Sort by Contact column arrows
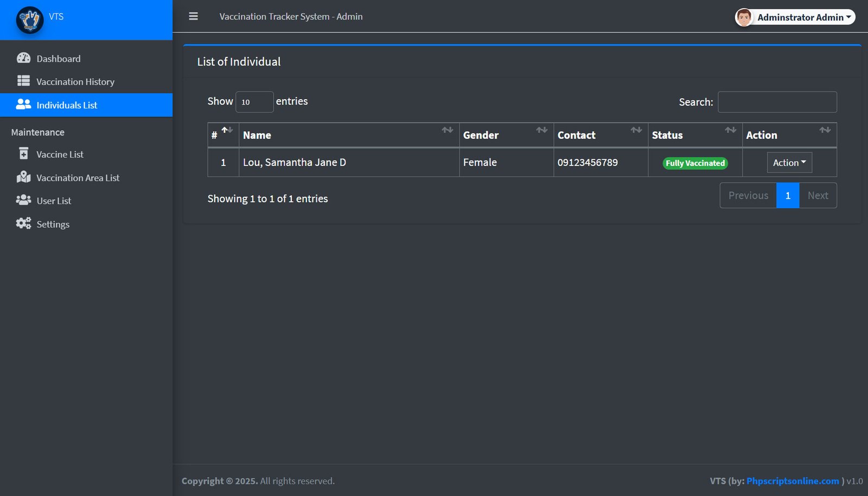 pos(636,130)
